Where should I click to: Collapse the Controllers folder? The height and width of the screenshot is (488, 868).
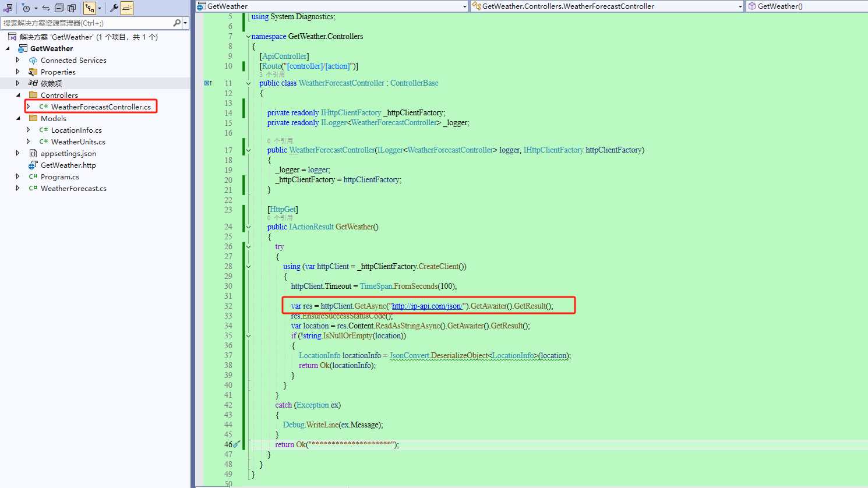pyautogui.click(x=18, y=95)
